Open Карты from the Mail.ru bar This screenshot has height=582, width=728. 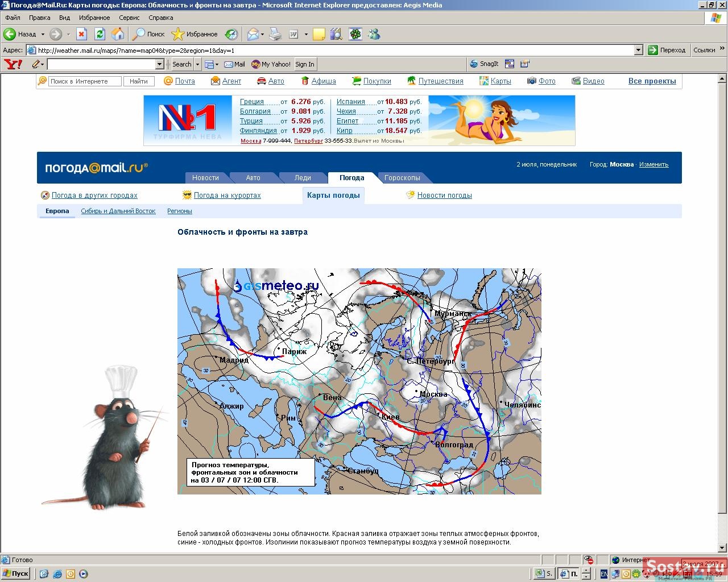495,81
